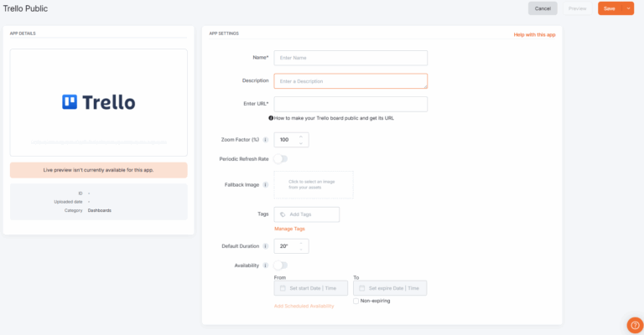644x335 pixels.
Task: Click the Preview button
Action: click(577, 8)
